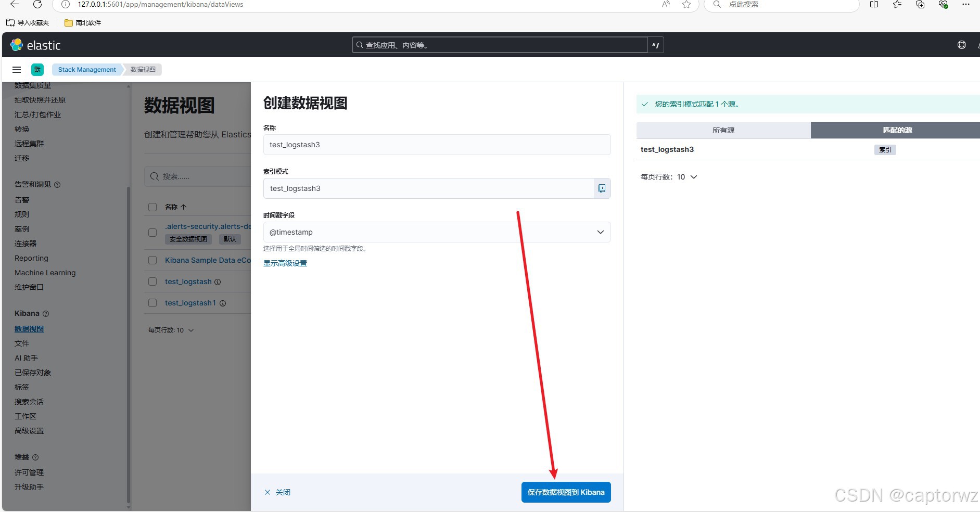
Task: Check the select-all checkbox in table header
Action: pyautogui.click(x=152, y=207)
